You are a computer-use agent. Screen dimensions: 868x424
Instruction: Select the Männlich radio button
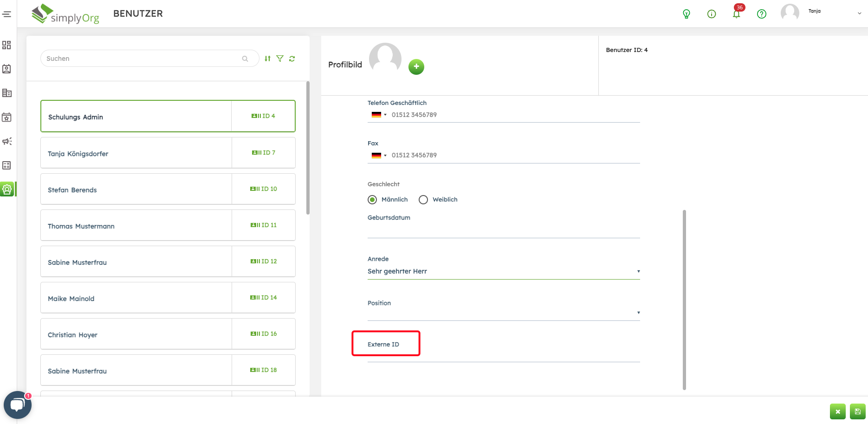(x=372, y=200)
